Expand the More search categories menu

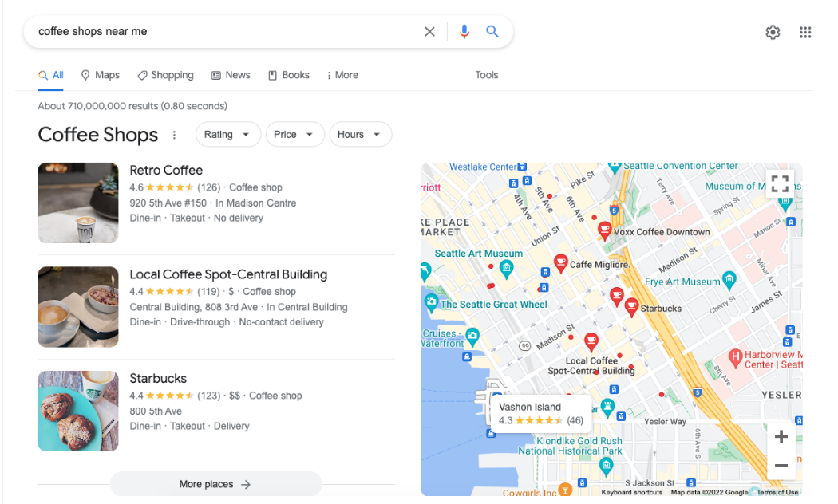click(342, 75)
